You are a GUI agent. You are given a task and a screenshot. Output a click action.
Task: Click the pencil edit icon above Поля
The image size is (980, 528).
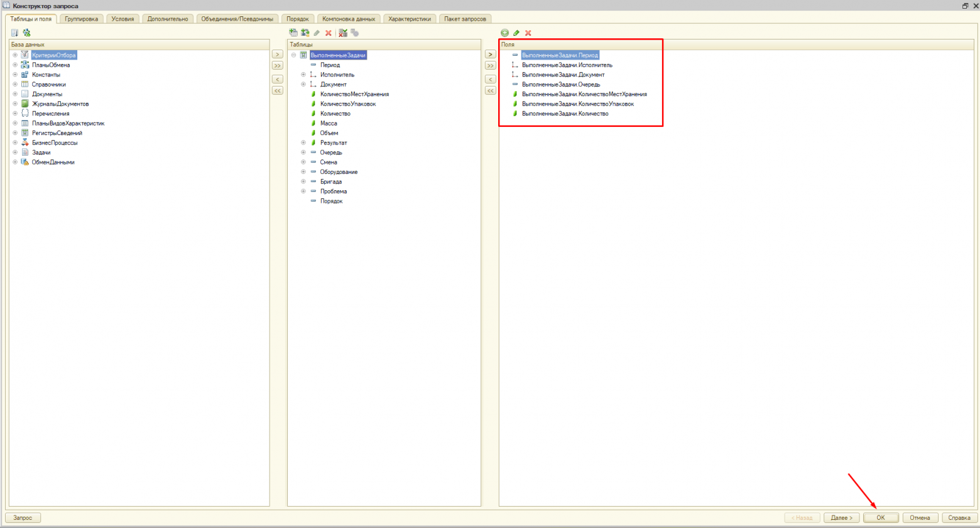[516, 33]
